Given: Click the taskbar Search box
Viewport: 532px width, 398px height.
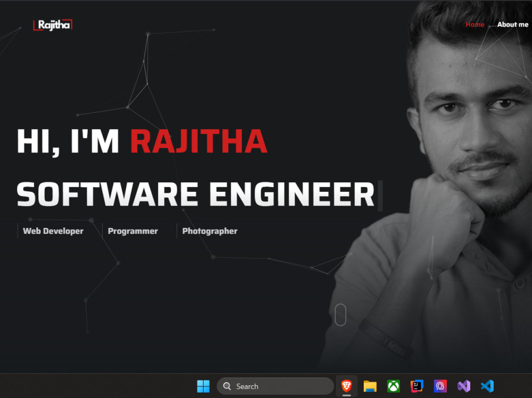Looking at the screenshot, I should (275, 386).
